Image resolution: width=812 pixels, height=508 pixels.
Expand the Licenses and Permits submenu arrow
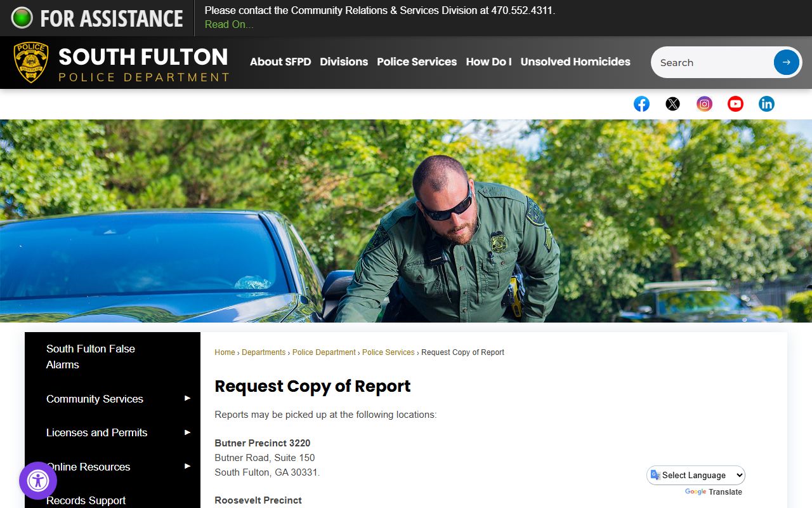pyautogui.click(x=187, y=432)
